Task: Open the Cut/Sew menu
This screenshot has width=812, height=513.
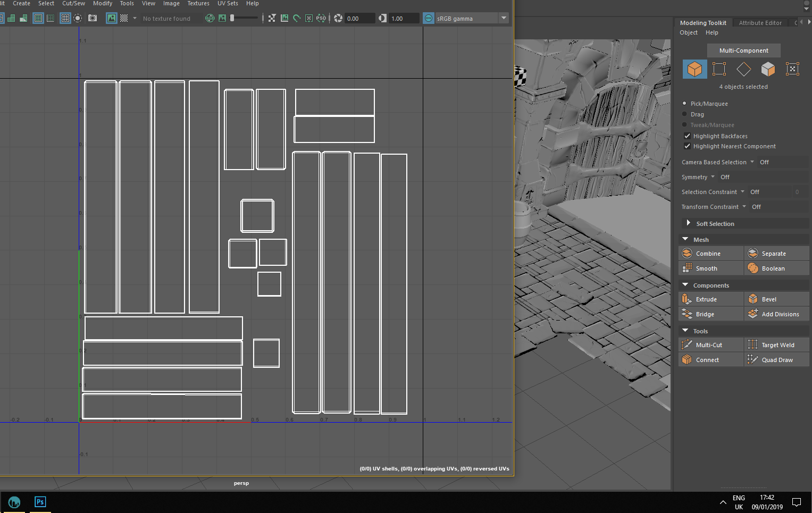Action: [x=73, y=3]
